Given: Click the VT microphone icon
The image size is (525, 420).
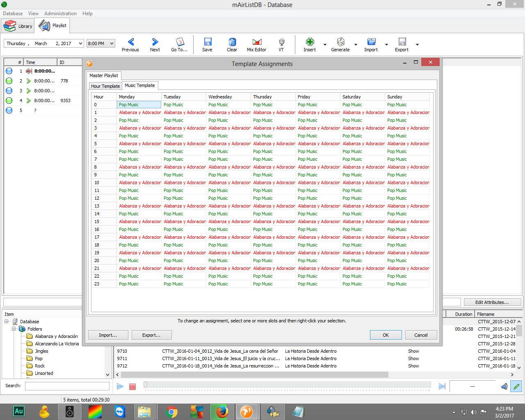Looking at the screenshot, I should tap(281, 42).
